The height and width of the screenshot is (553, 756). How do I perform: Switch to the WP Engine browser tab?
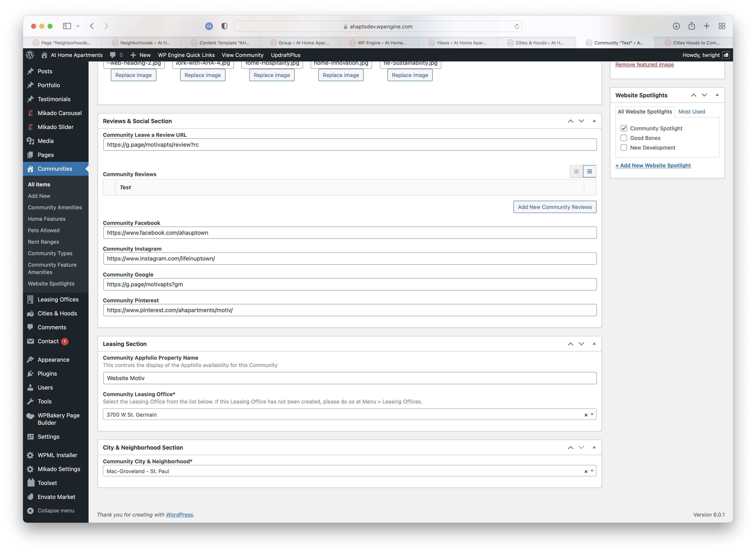click(x=378, y=43)
